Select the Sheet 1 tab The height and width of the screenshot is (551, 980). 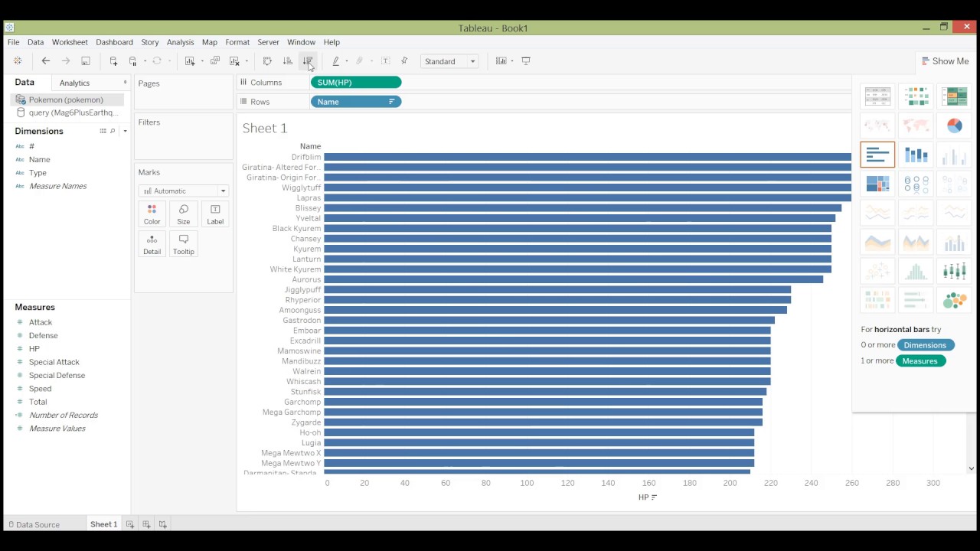tap(103, 524)
